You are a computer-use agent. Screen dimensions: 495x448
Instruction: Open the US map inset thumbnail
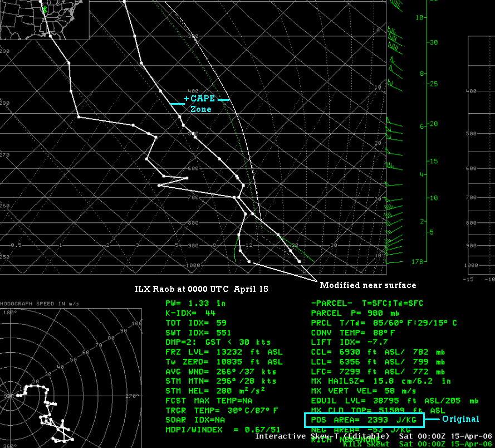[45, 20]
